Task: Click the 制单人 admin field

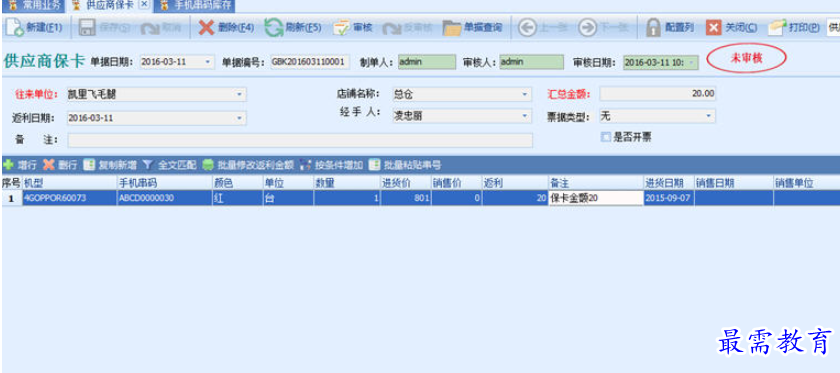Action: pyautogui.click(x=426, y=62)
